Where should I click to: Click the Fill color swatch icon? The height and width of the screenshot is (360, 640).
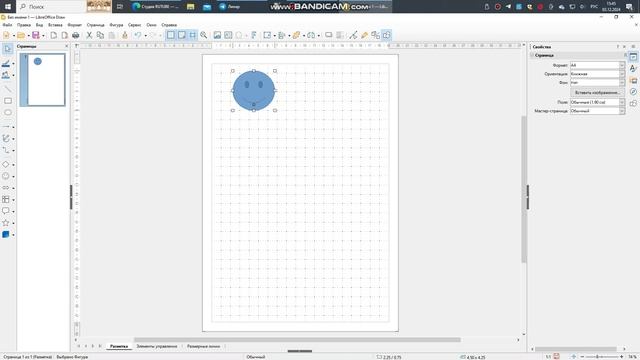coord(6,76)
